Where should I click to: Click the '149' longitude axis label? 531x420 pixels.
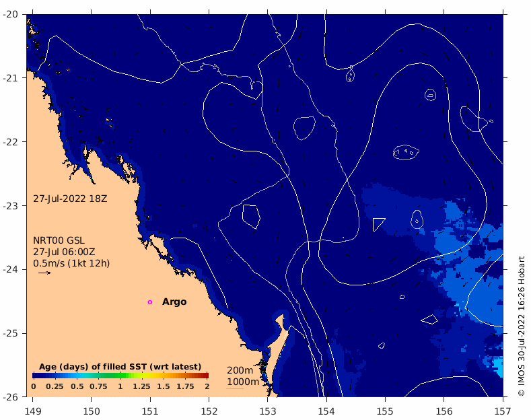pos(33,411)
